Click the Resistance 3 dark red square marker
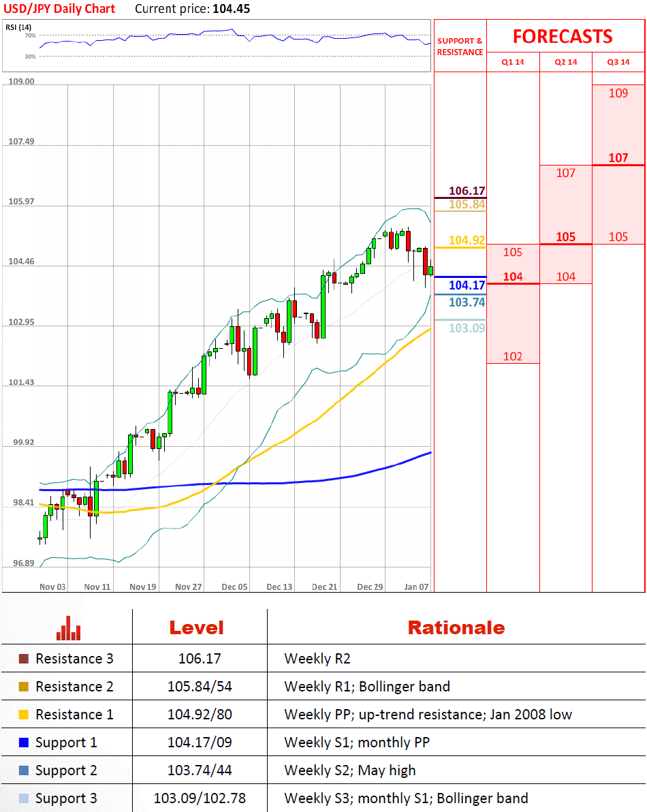 pos(24,659)
